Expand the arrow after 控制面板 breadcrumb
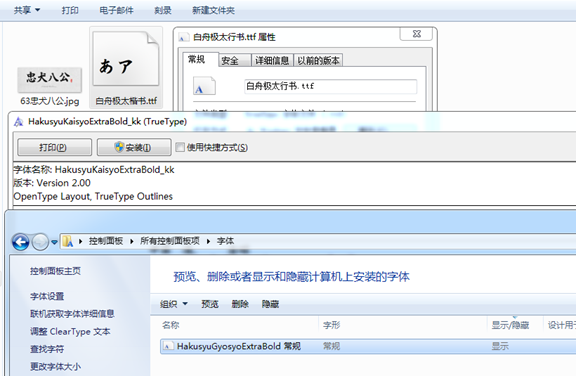Image resolution: width=576 pixels, height=376 pixels. (x=132, y=242)
